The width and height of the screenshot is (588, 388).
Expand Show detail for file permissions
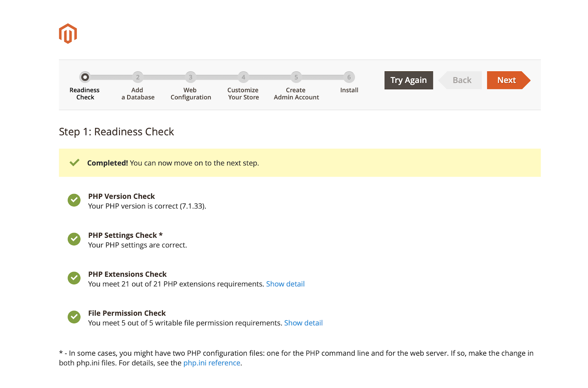(303, 323)
